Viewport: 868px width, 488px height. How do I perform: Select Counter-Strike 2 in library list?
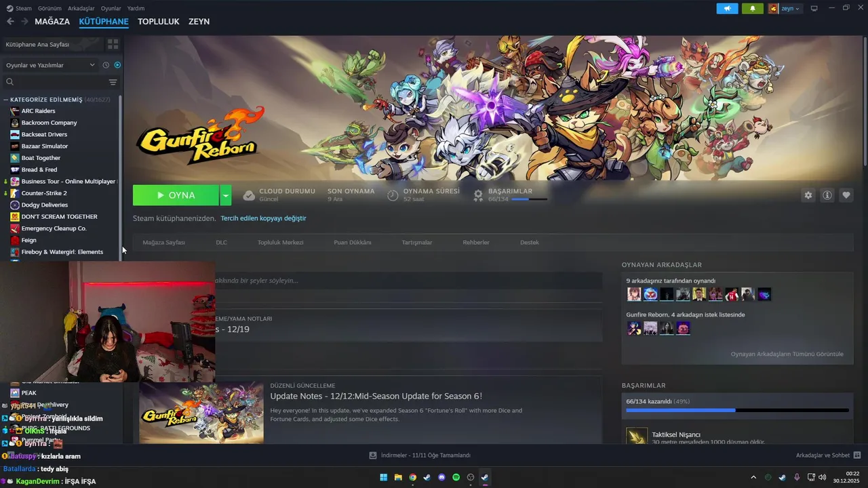43,193
